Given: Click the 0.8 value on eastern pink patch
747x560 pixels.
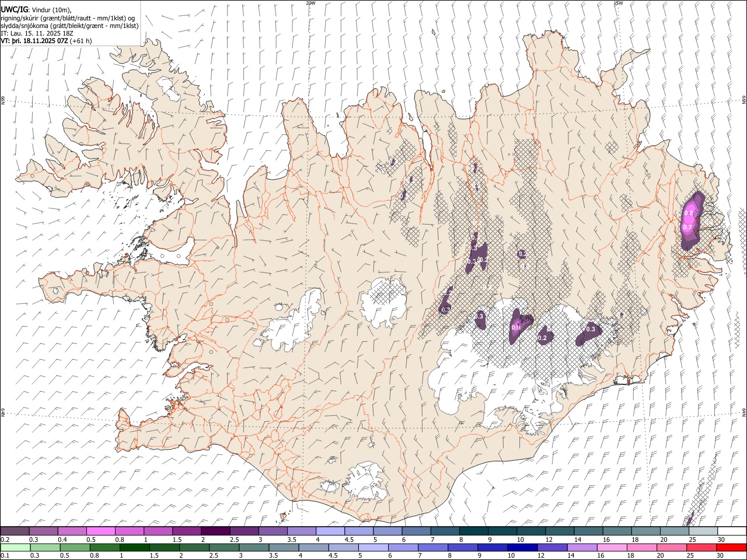Looking at the screenshot, I should coord(688,213).
